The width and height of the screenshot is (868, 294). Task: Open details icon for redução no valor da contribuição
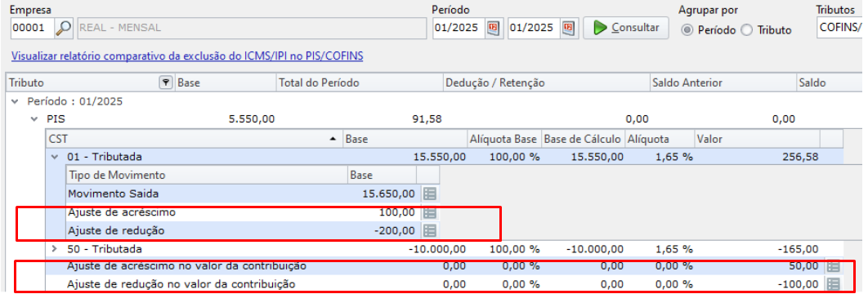pyautogui.click(x=833, y=284)
